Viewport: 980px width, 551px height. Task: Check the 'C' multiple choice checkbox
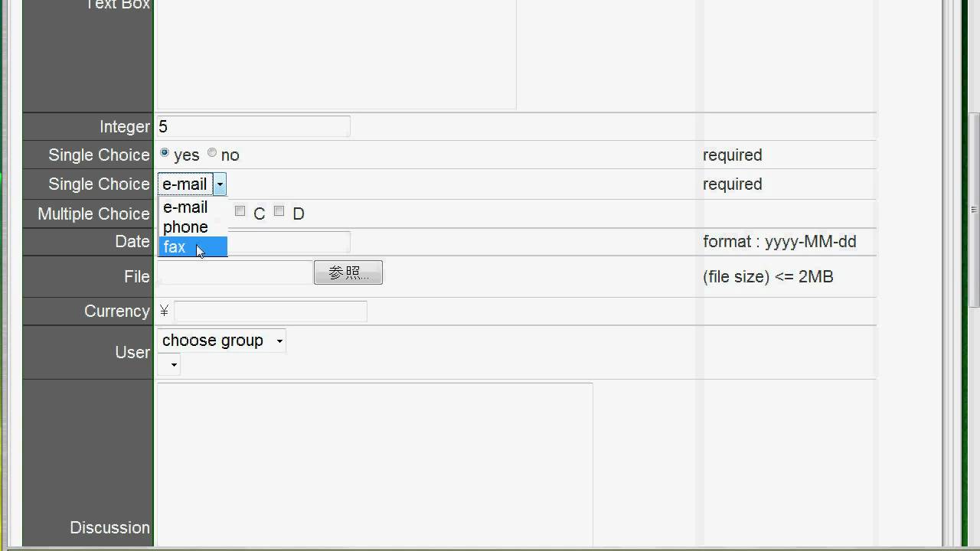click(x=240, y=211)
